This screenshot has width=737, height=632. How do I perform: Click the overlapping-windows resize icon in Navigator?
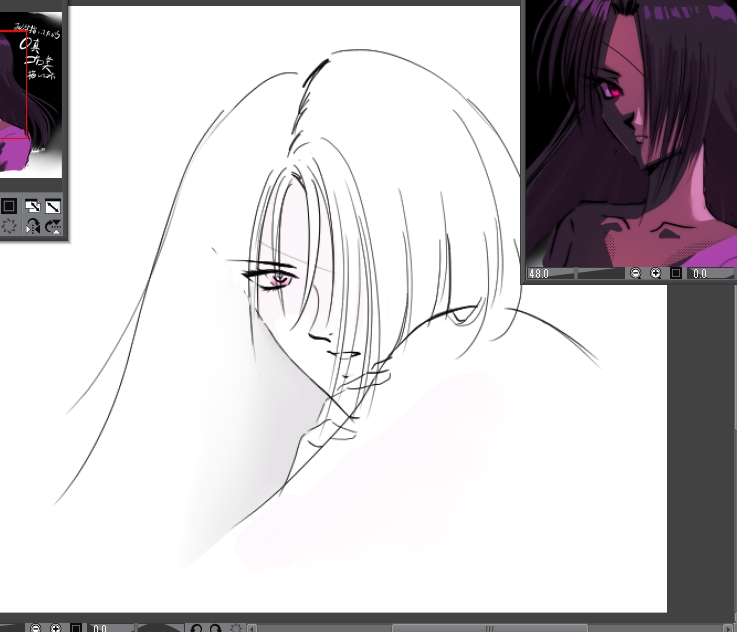point(32,206)
